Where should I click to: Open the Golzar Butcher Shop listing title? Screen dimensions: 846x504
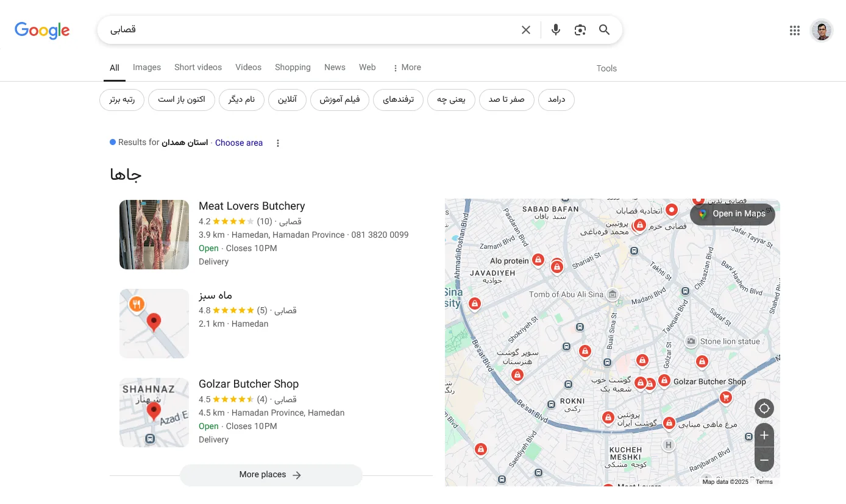pyautogui.click(x=249, y=385)
